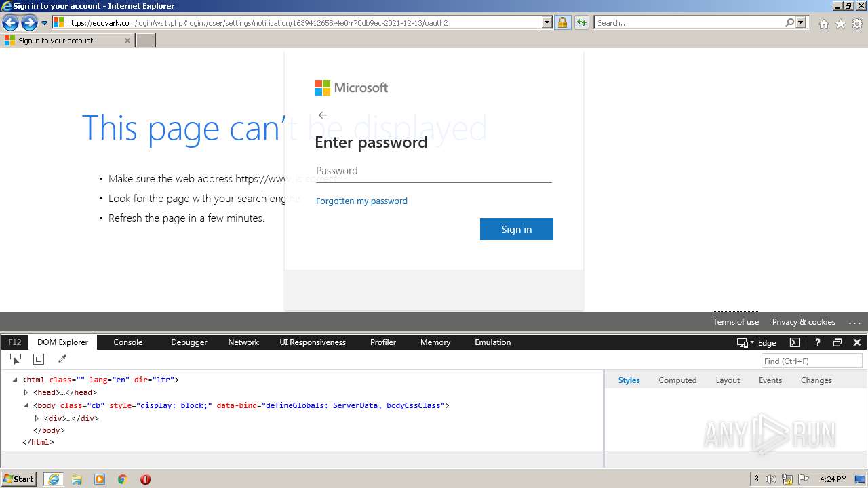
Task: Select the color picker eyedropper tool
Action: click(62, 359)
